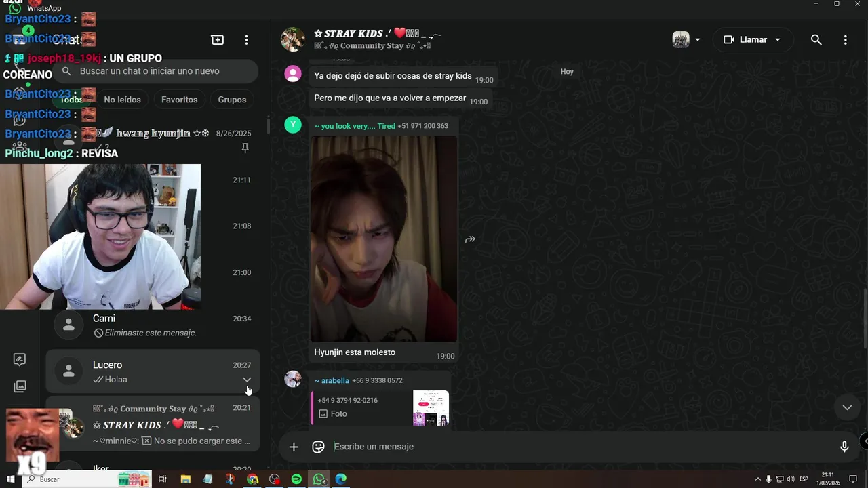Select the Favoritos filter tab
Screen dimensions: 868x488
click(180, 100)
